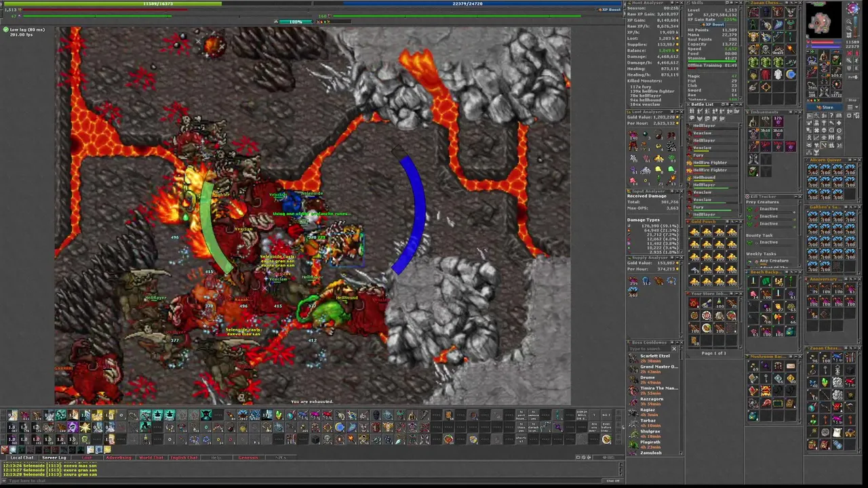
Task: Open the World Chat tab
Action: coord(151,457)
